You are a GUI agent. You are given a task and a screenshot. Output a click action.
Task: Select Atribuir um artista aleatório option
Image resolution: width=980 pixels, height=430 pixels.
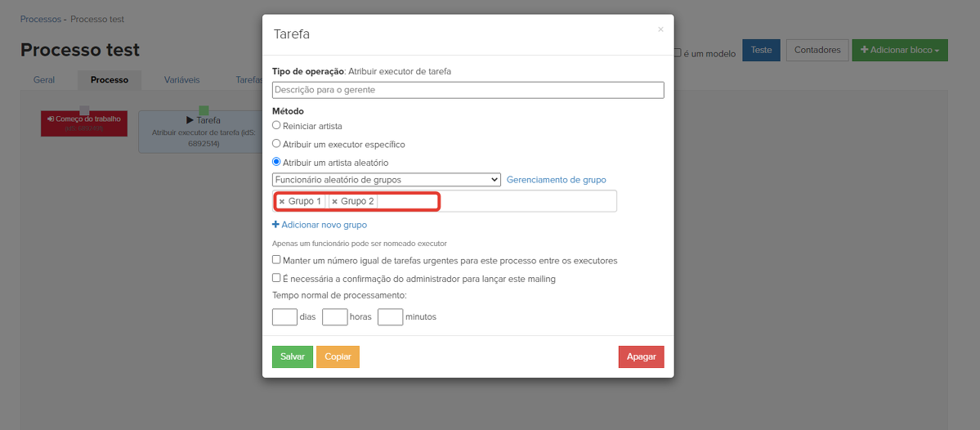coord(276,162)
